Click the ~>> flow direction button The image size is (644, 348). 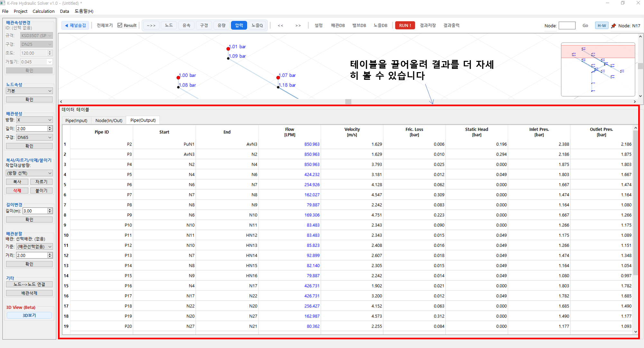tap(151, 25)
